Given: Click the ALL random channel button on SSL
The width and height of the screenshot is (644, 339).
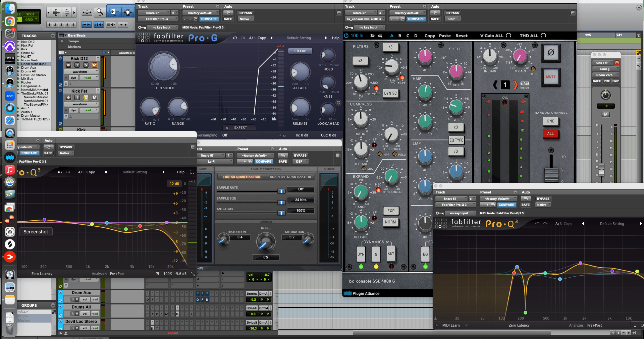Looking at the screenshot, I should point(550,133).
